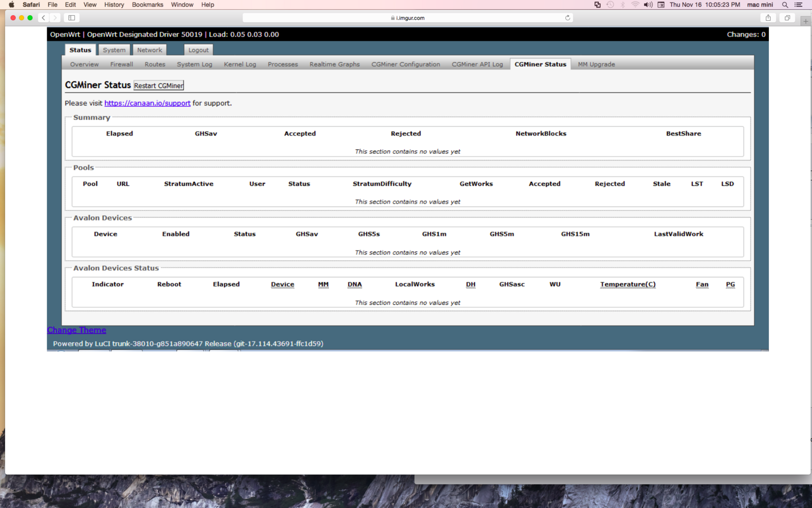Toggle the Safari sidebar button
This screenshot has height=508, width=812.
72,18
